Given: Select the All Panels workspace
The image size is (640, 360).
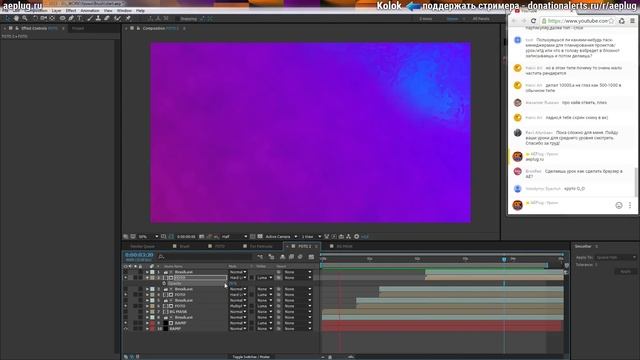Looking at the screenshot, I should (481, 19).
